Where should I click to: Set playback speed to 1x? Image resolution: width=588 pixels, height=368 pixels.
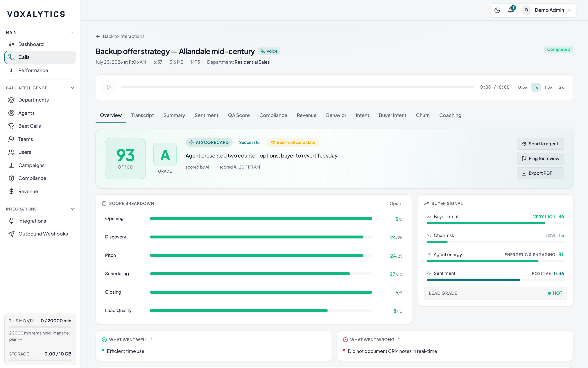point(536,87)
